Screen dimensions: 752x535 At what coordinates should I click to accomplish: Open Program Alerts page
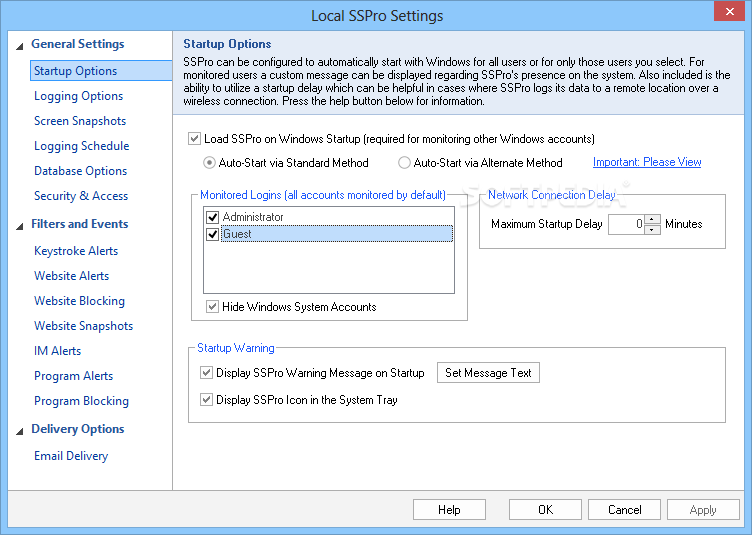pos(73,376)
